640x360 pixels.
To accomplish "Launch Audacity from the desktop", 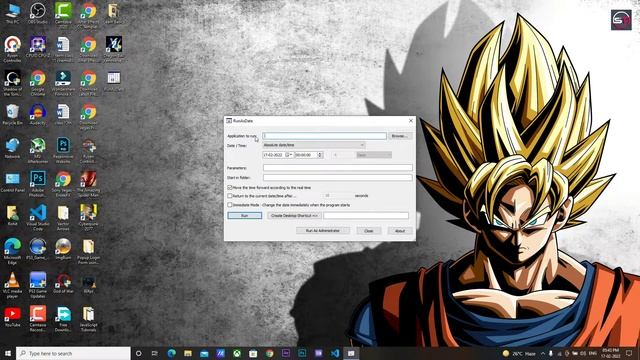I will (38, 115).
